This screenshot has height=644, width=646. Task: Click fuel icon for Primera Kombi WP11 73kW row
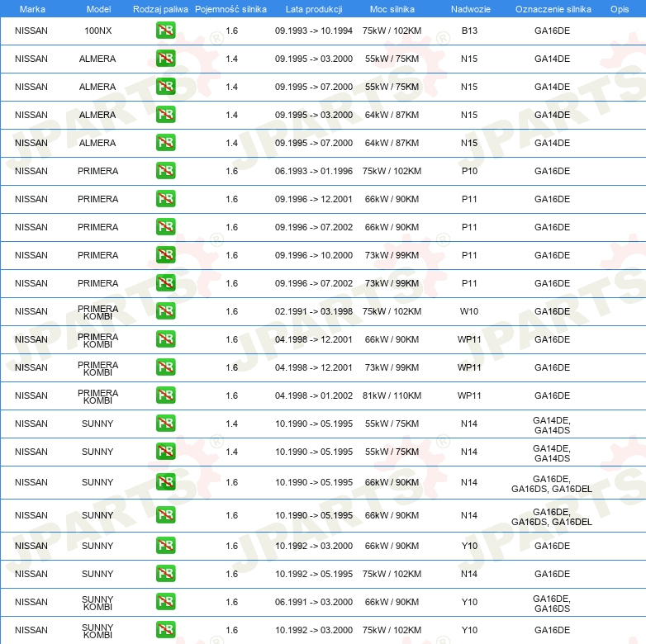(x=165, y=367)
